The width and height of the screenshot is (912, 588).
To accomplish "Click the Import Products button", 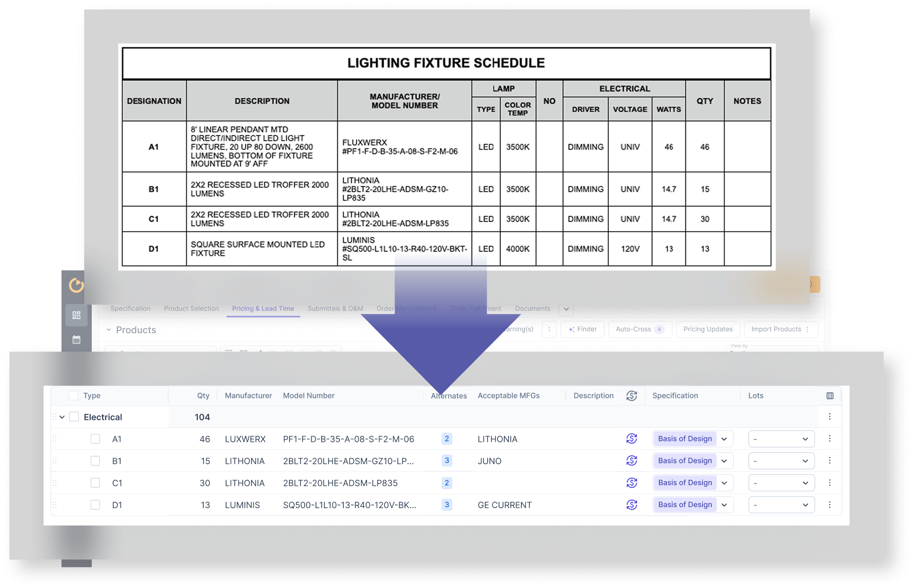I will [x=780, y=329].
